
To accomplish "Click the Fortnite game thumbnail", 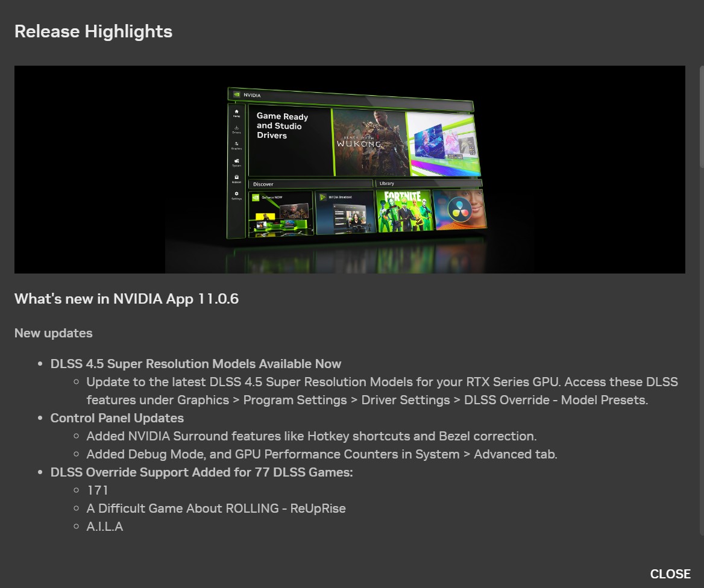I will [x=404, y=210].
